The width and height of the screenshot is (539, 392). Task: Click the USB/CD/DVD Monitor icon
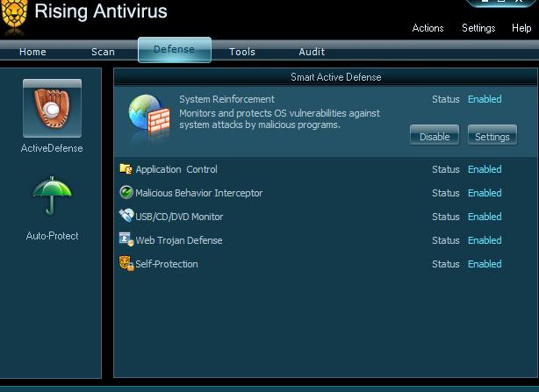126,216
